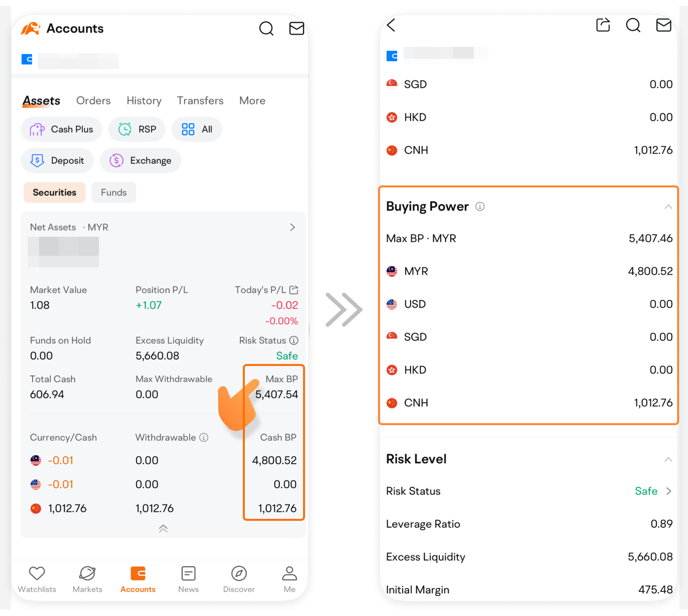This screenshot has width=688, height=616.
Task: Switch to the Funds toggle
Action: coord(114,192)
